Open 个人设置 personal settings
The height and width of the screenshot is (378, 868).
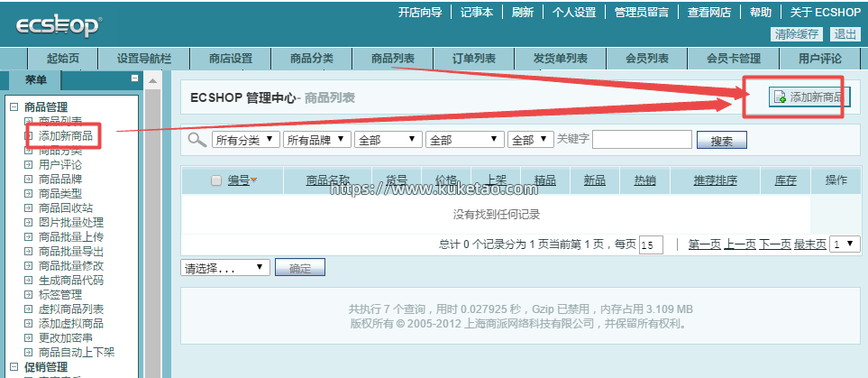pos(574,13)
